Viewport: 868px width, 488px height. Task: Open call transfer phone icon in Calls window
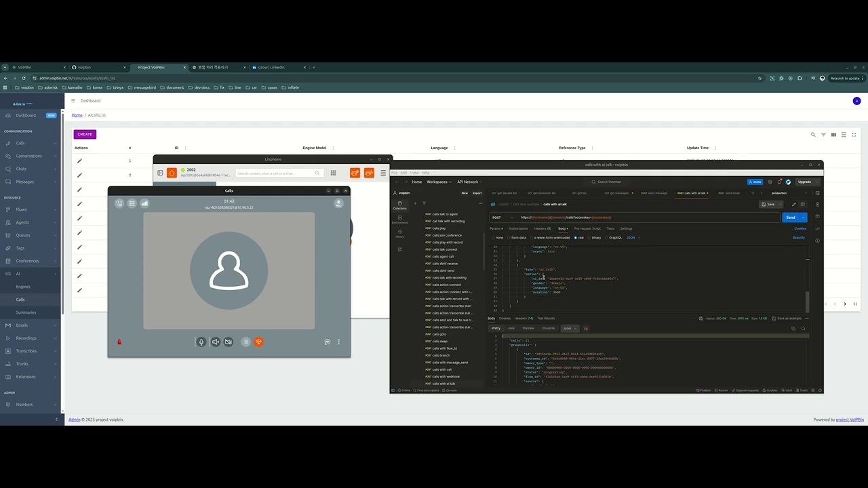(119, 203)
